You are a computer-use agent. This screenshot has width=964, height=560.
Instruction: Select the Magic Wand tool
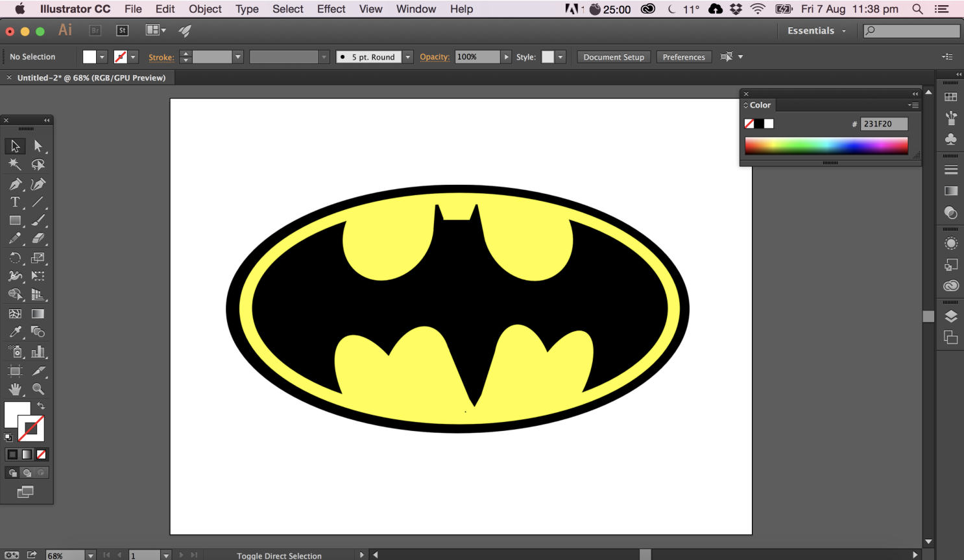[15, 165]
